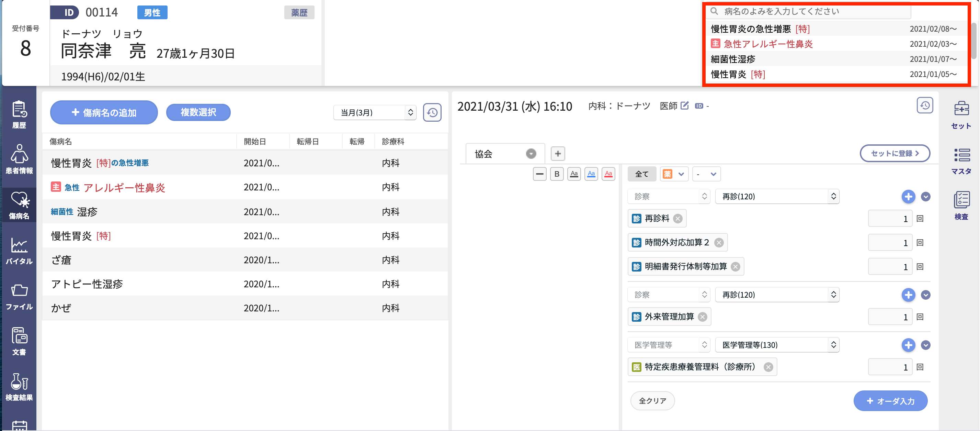Open the 履歴 panel from left sidebar

(x=19, y=112)
